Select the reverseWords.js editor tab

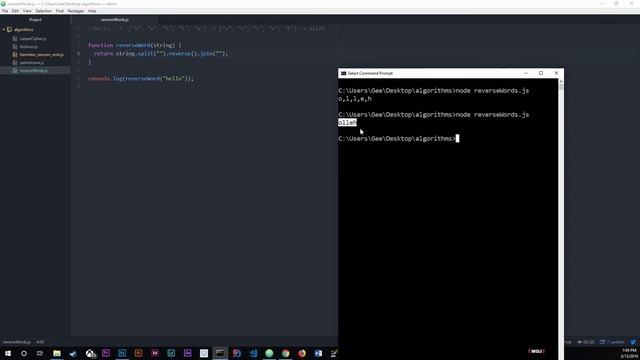click(x=115, y=20)
